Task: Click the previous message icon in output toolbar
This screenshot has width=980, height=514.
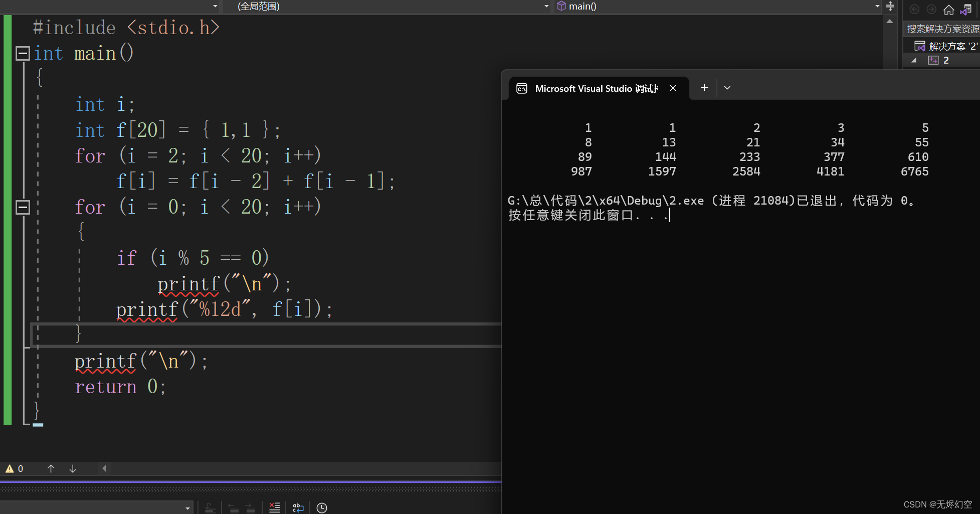Action: click(x=234, y=508)
